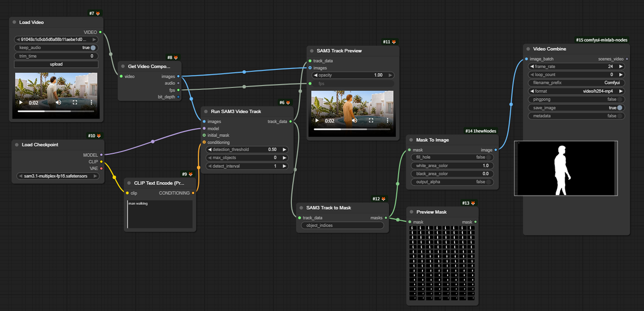Screen dimensions: 644x311
Task: Click the Preview Mask frame grid
Action: [x=442, y=263]
